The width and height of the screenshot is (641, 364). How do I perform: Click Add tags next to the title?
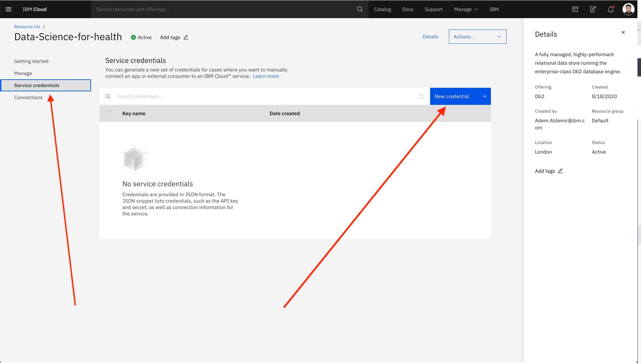(170, 37)
